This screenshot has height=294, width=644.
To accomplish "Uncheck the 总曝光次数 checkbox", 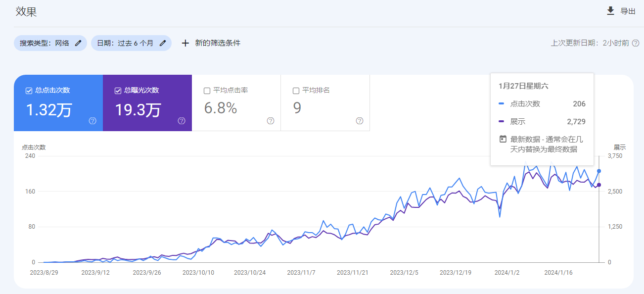I will 118,91.
